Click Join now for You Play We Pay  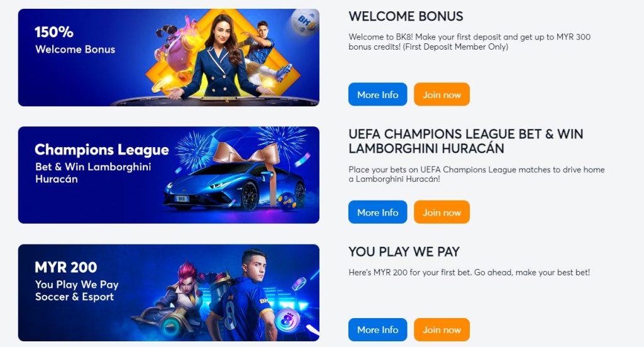click(441, 329)
